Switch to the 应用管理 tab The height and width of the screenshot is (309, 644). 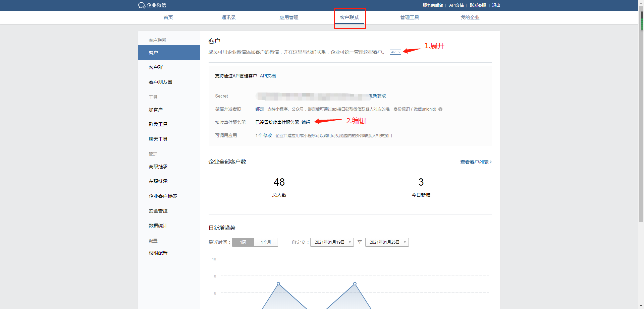tap(289, 17)
